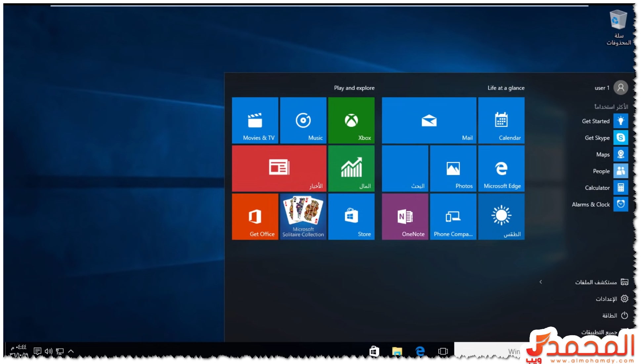Viewport: 642px width, 364px height.
Task: Launch Microsoft Edge tile
Action: tap(501, 169)
